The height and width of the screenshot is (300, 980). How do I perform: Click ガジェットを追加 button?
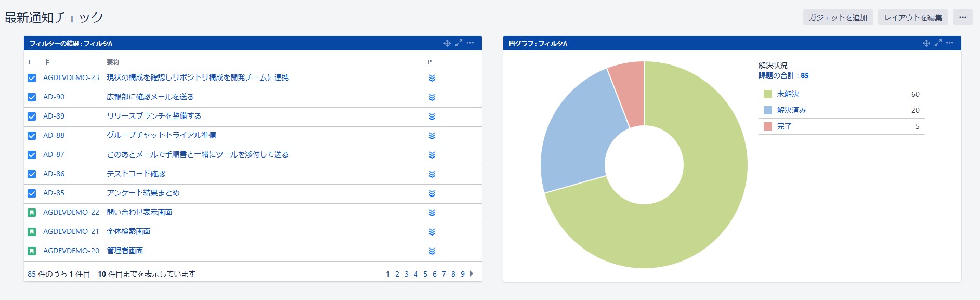click(x=838, y=17)
